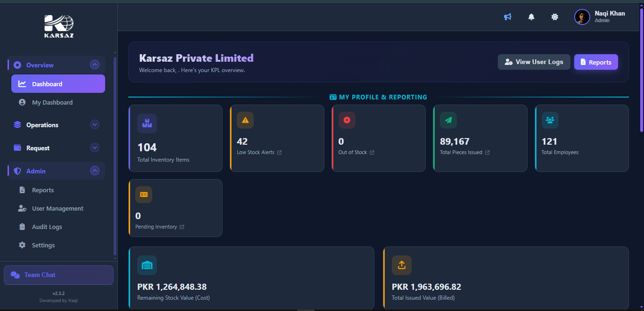Viewport: 644px width, 311px height.
Task: Click the Request wallet icon
Action: [x=17, y=148]
